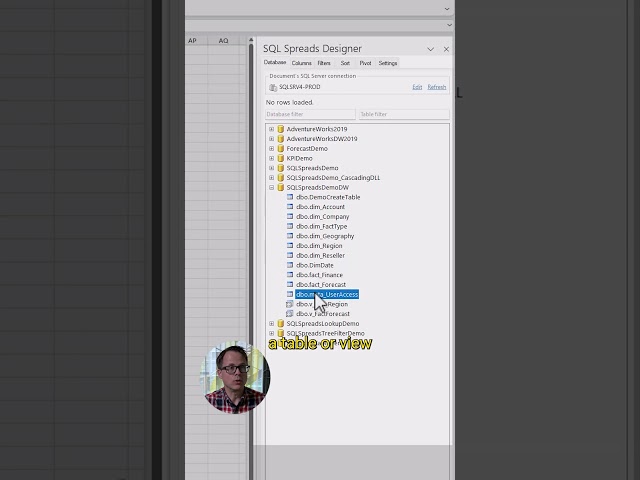Viewport: 640px width, 480px height.
Task: Click the dbo.v_FactForecast view icon
Action: tap(290, 313)
